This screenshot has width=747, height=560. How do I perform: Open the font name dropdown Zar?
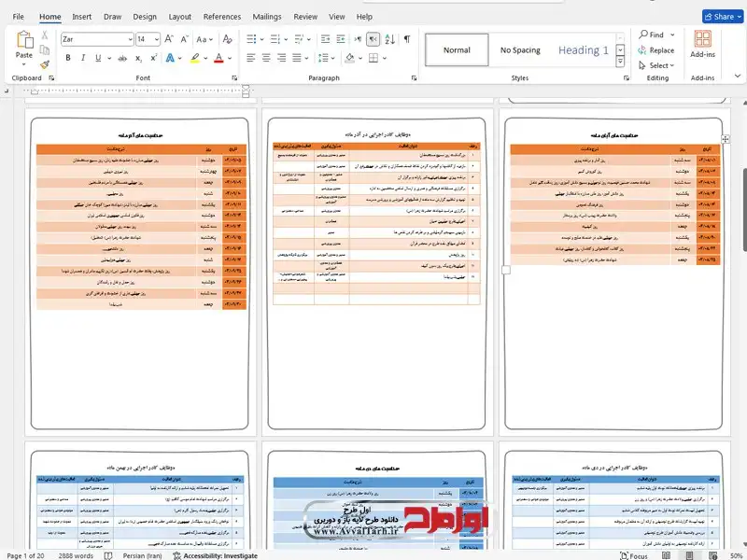(x=130, y=39)
